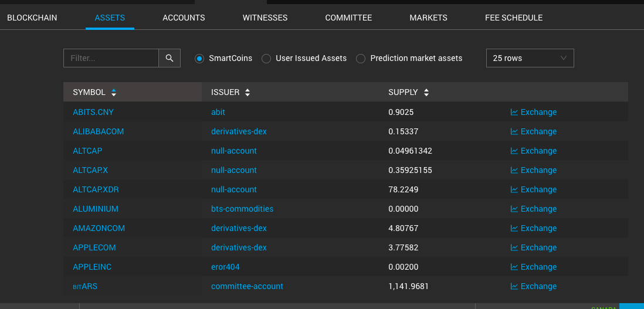Open ALUMINIUM asset link
The width and height of the screenshot is (644, 309).
pos(95,209)
